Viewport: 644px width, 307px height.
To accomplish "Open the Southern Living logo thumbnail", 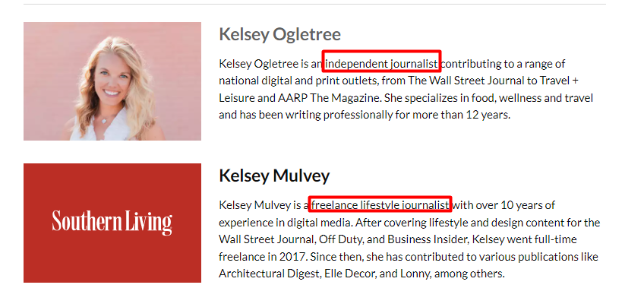I will coord(112,223).
